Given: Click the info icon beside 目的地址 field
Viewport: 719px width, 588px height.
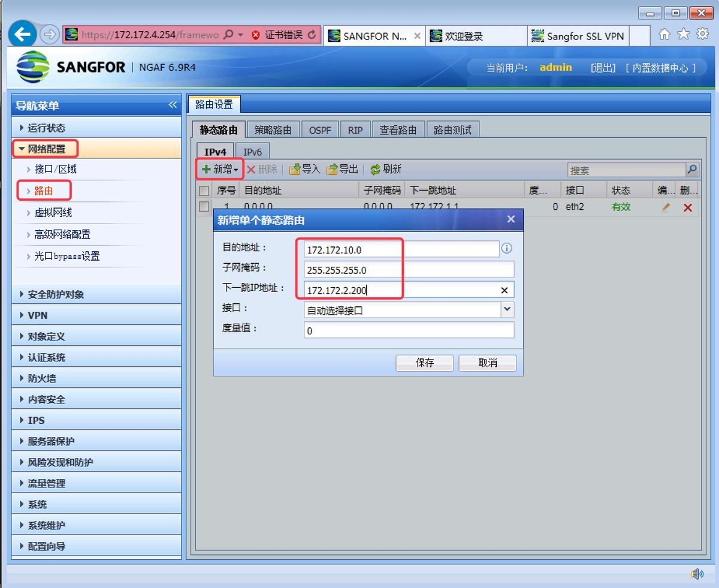Looking at the screenshot, I should [x=506, y=248].
